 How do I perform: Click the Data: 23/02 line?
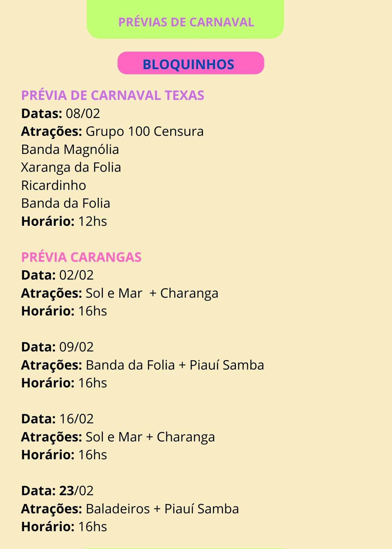(57, 491)
